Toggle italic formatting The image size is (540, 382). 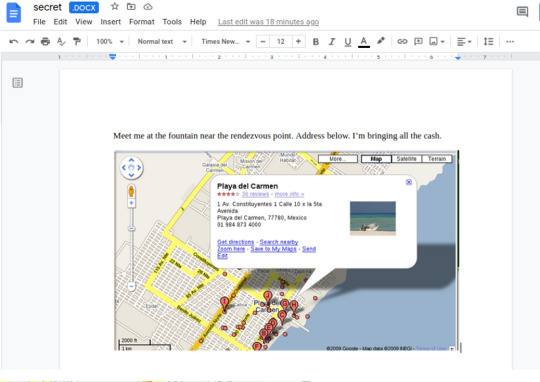332,42
